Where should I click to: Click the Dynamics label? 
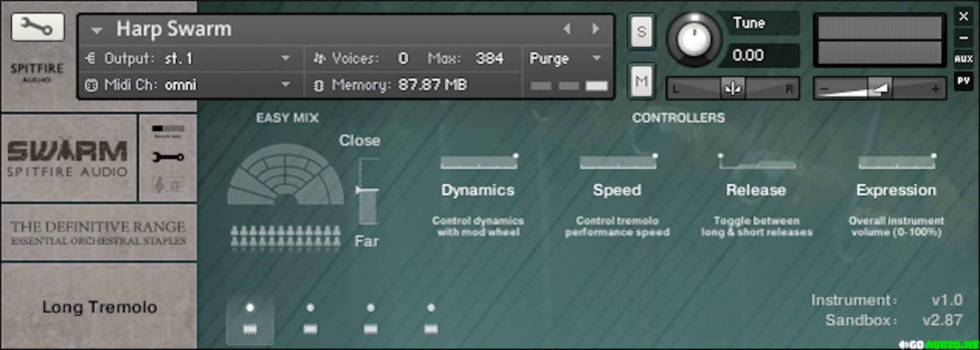[478, 190]
